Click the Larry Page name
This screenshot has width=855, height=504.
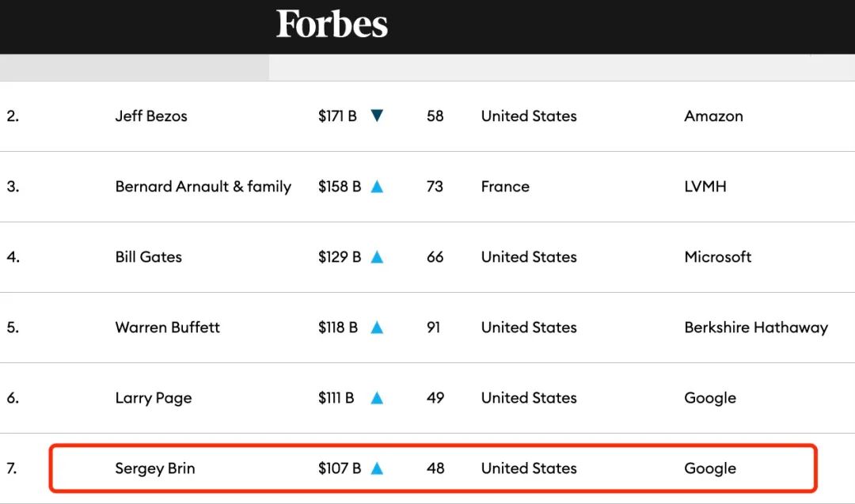154,398
